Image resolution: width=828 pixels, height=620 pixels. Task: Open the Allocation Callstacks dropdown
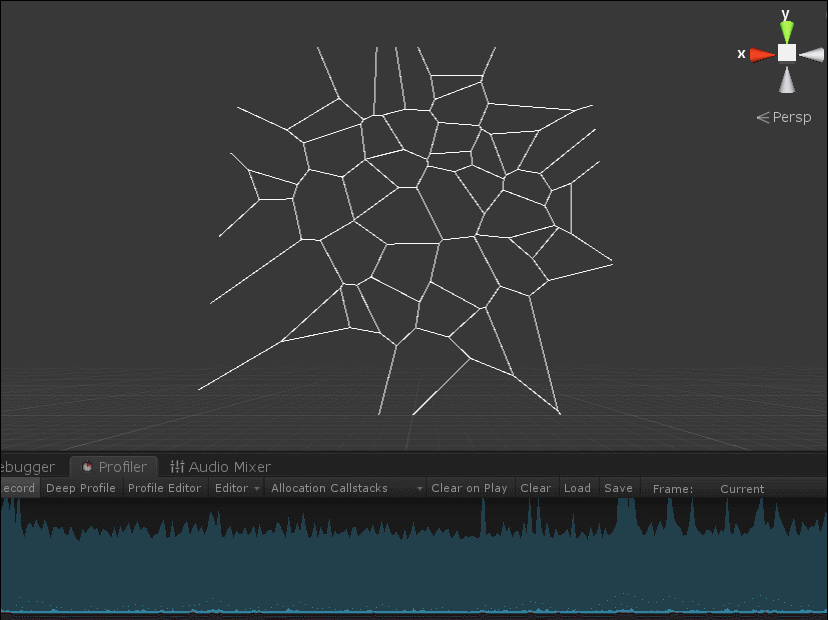[346, 488]
